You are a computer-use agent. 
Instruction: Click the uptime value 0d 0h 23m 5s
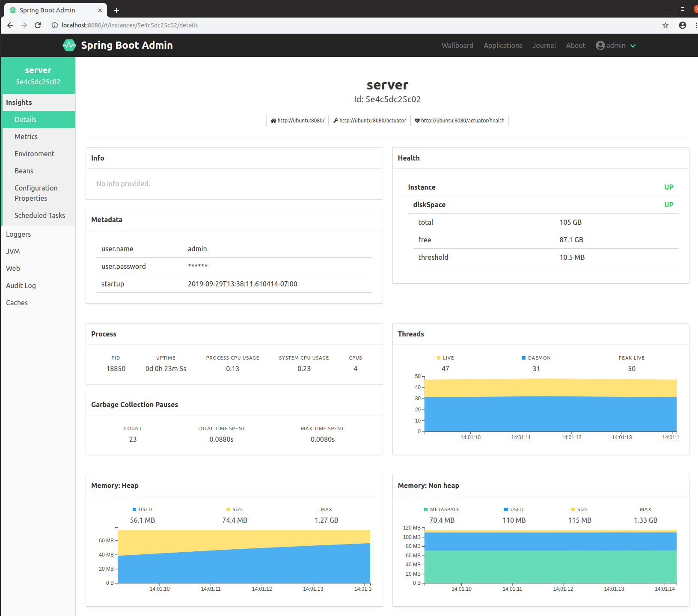pyautogui.click(x=166, y=369)
